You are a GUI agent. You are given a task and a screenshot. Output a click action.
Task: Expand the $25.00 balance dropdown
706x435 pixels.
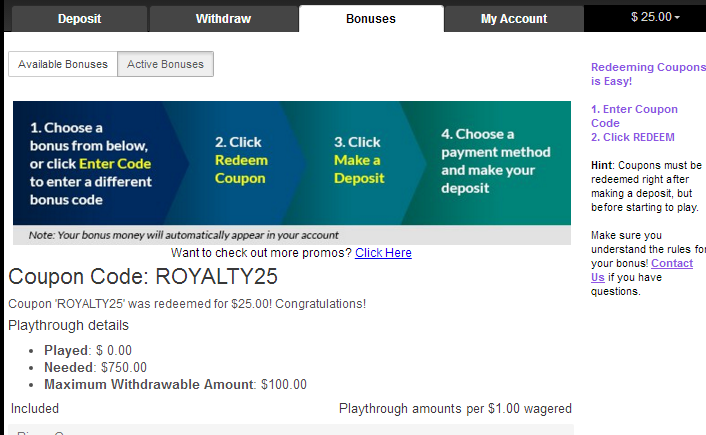[x=655, y=17]
